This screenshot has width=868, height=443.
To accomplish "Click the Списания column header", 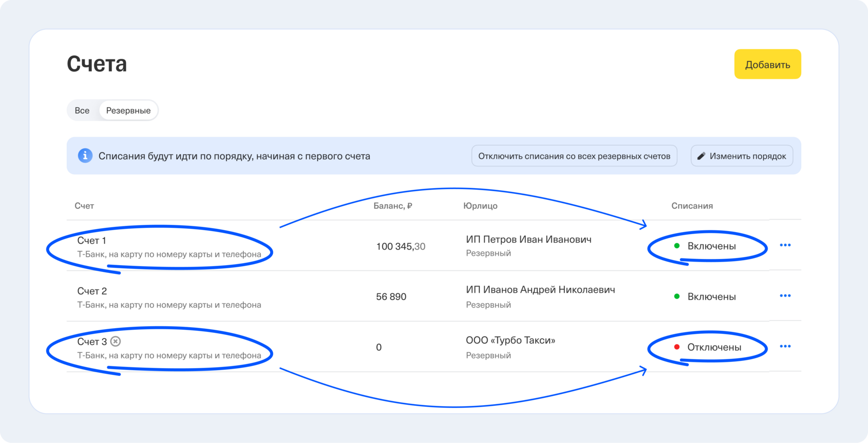I will (692, 206).
